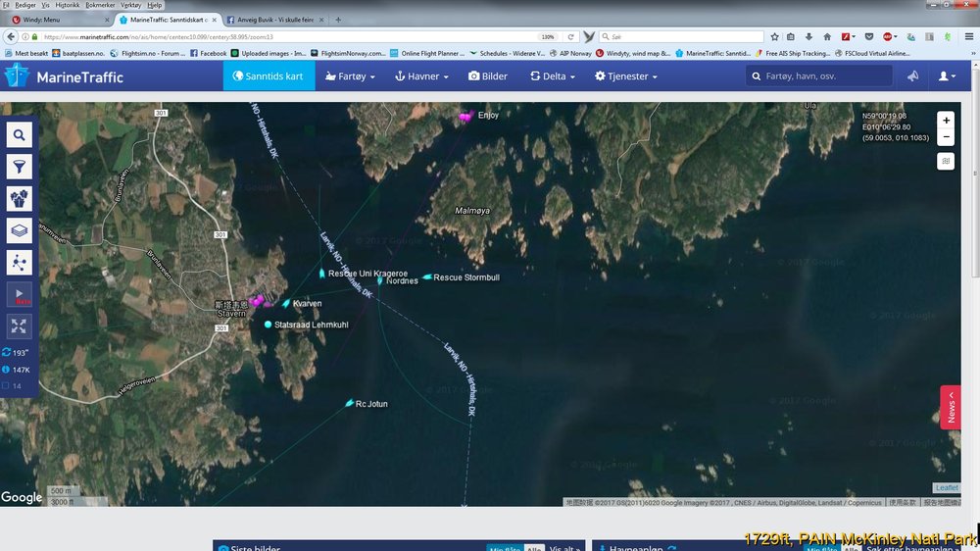Select the Nordnes vessel marker
980x551 pixels.
pos(380,280)
